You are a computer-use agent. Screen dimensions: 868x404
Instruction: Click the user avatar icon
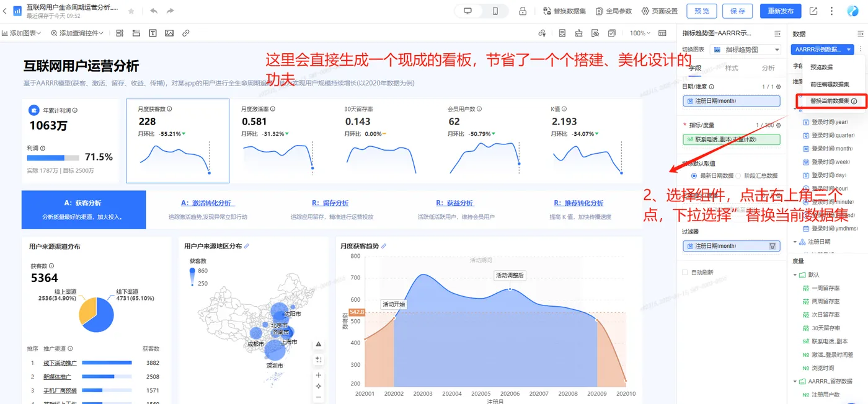coord(852,11)
